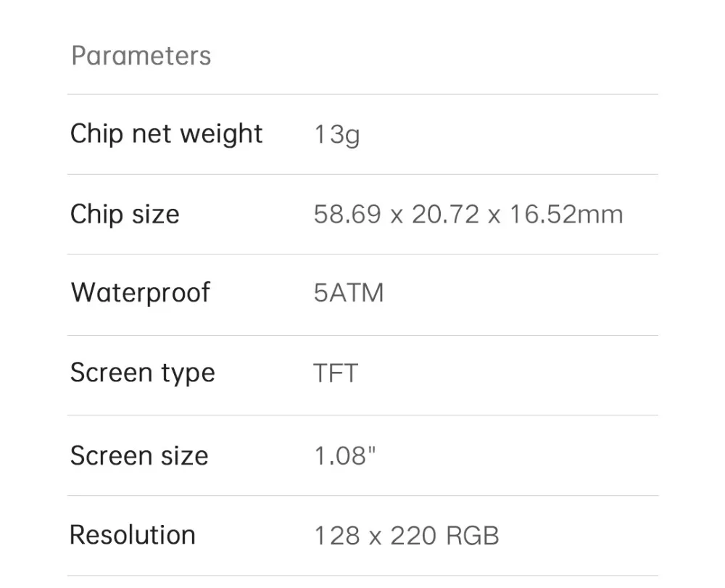This screenshot has width=725, height=588.
Task: Click the Parameters section heading
Action: 141,56
